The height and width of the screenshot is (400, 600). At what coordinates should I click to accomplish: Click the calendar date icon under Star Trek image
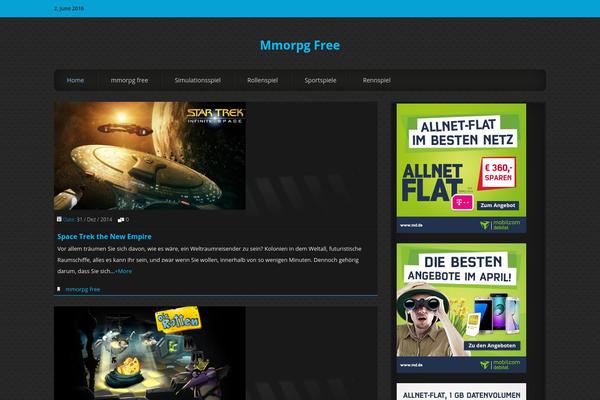coord(59,219)
